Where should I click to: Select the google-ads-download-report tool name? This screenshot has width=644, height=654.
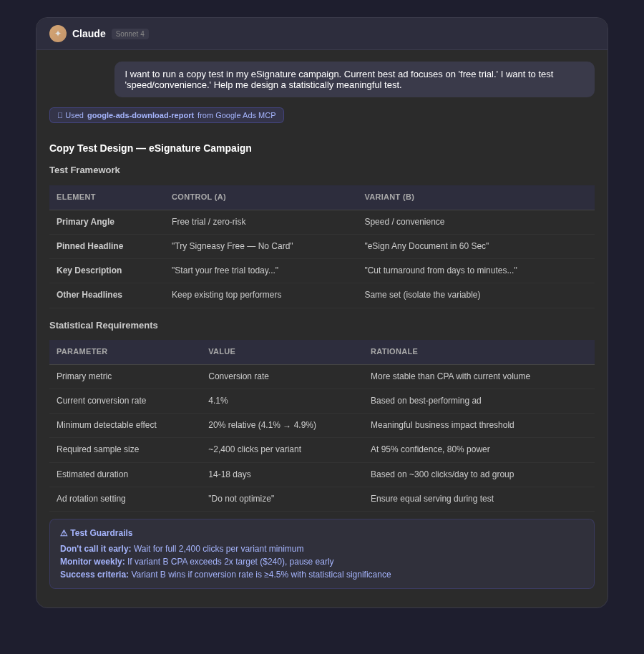[x=140, y=115]
